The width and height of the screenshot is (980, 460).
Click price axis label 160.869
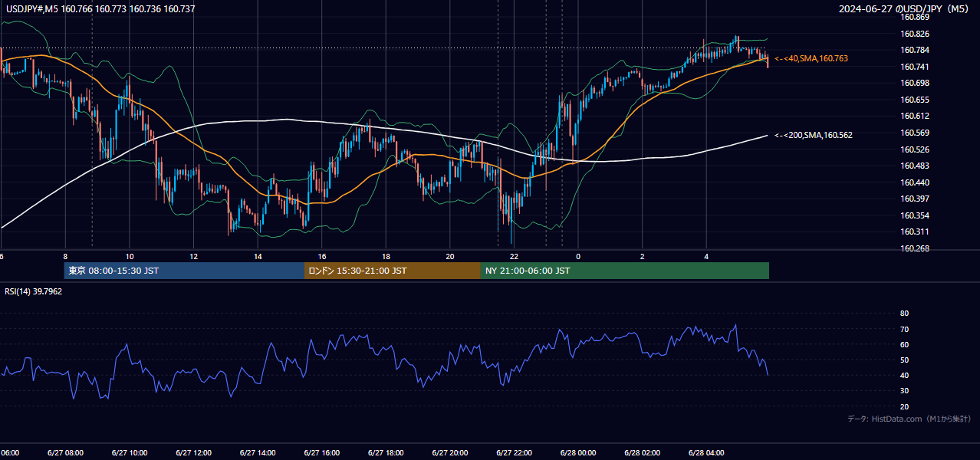click(915, 17)
